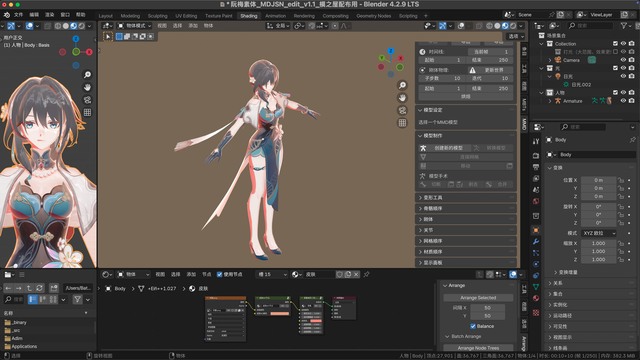Collapse the Collection tree in outliner
The image size is (640, 360).
click(542, 44)
